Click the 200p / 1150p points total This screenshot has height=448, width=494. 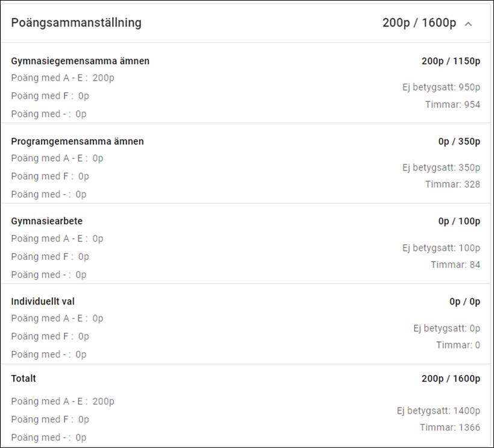451,61
